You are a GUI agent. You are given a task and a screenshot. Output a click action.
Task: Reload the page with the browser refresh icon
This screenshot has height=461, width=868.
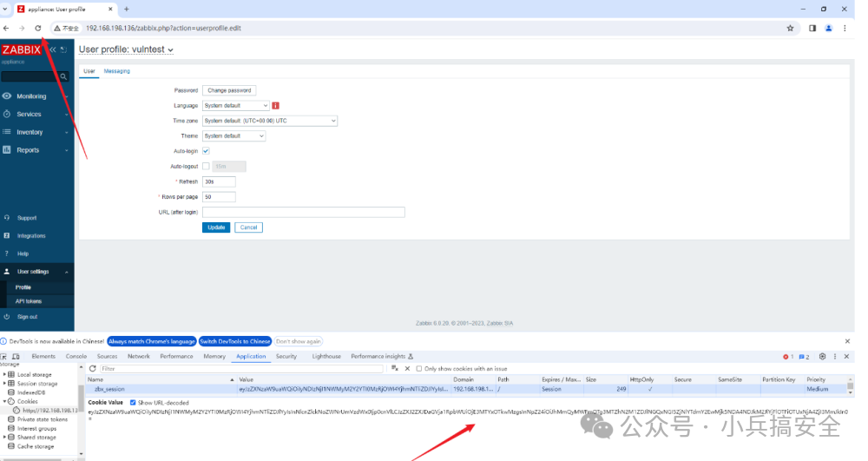click(x=37, y=29)
